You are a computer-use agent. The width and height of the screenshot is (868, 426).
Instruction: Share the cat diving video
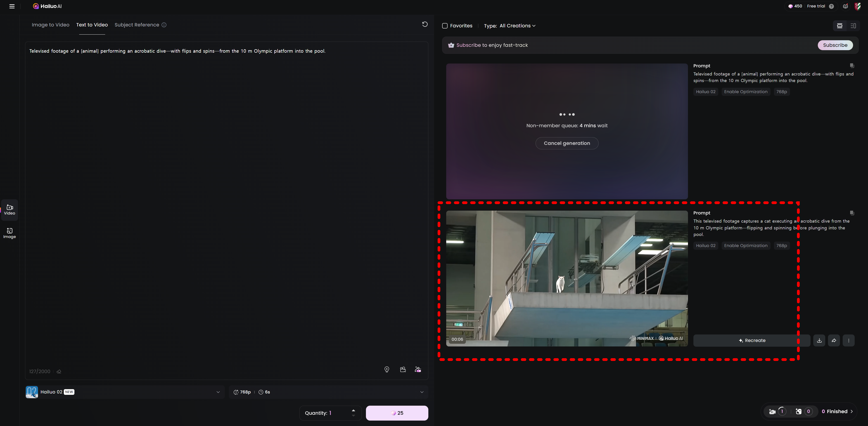tap(834, 341)
